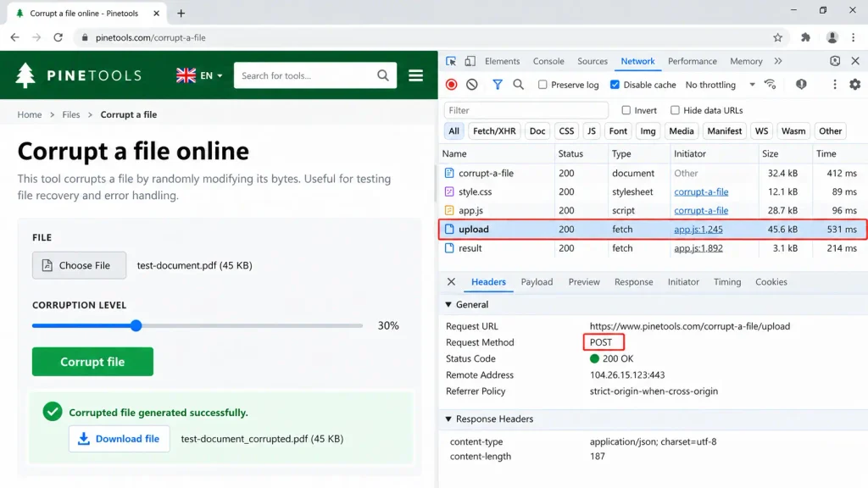Click the corruption level slider handle
Screen dimensions: 868x488
pos(136,326)
